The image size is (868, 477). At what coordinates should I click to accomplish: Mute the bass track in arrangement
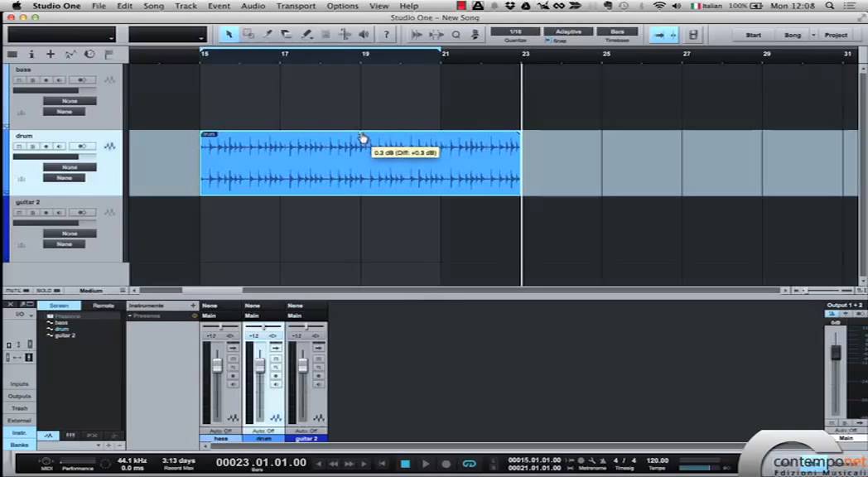(19, 80)
